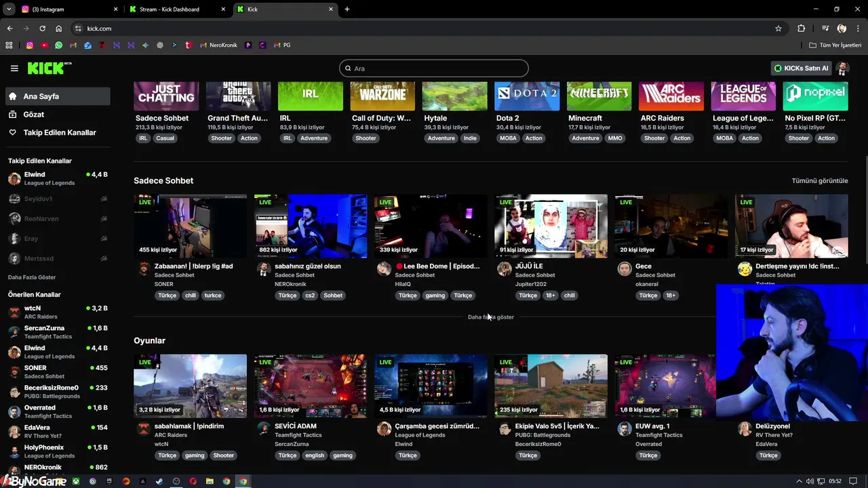Click the MOBA tag under Dota 2
Screen dimensions: 868x488
coord(508,138)
